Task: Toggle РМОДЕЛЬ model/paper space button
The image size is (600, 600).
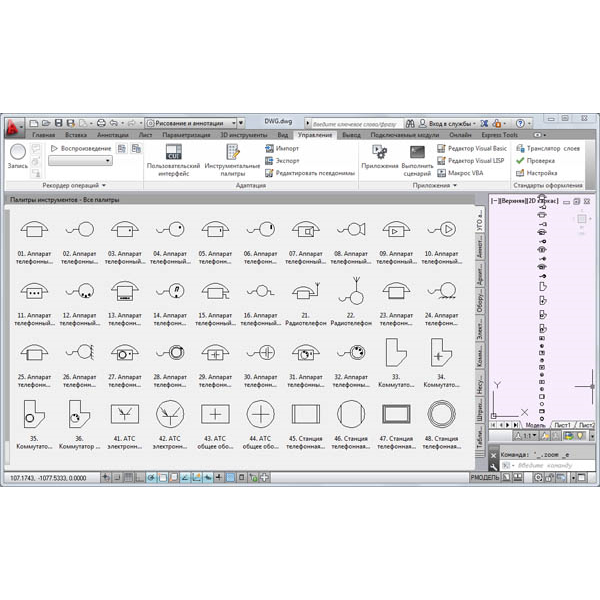Action: click(x=484, y=477)
